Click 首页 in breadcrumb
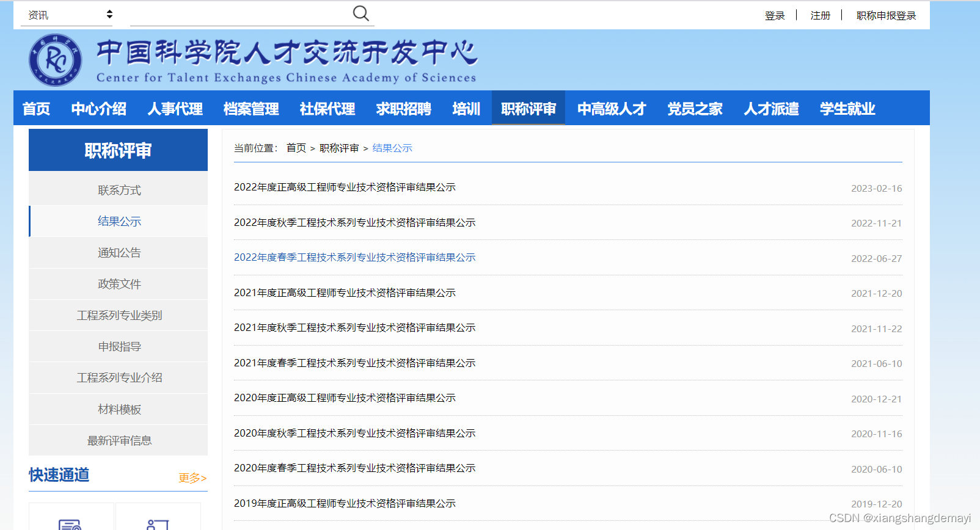 pos(296,148)
